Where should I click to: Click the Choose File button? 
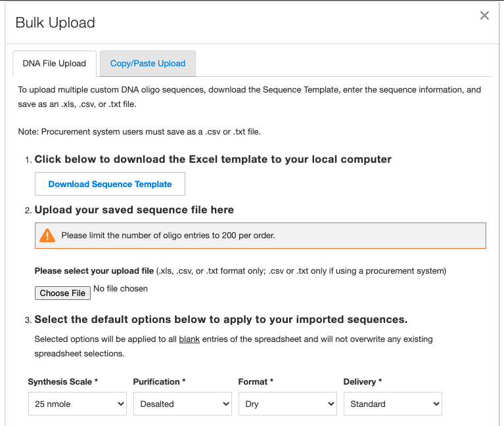[62, 293]
